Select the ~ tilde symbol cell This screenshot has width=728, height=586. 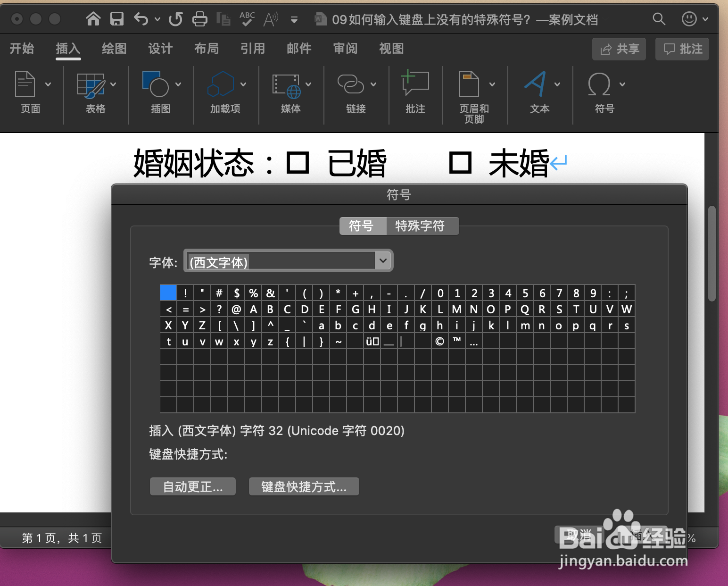click(x=338, y=341)
